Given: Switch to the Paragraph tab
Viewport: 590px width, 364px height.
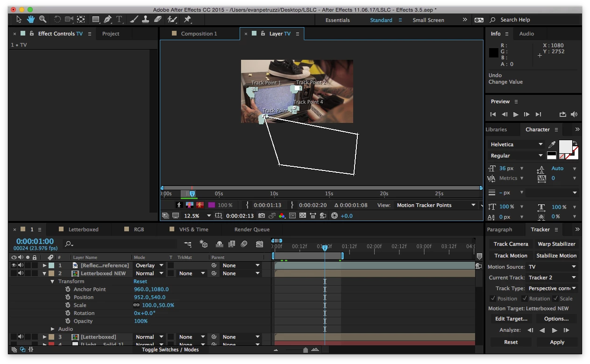Looking at the screenshot, I should (x=499, y=229).
